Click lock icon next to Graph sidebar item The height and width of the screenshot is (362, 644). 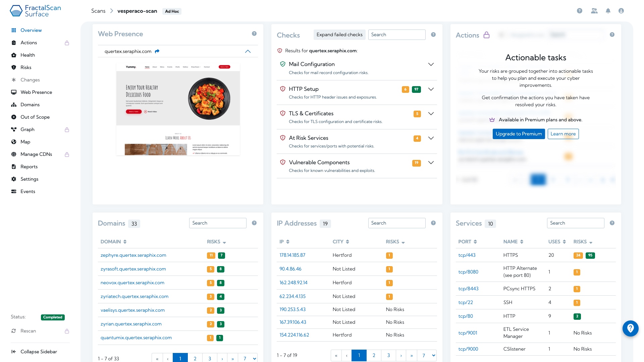(67, 130)
